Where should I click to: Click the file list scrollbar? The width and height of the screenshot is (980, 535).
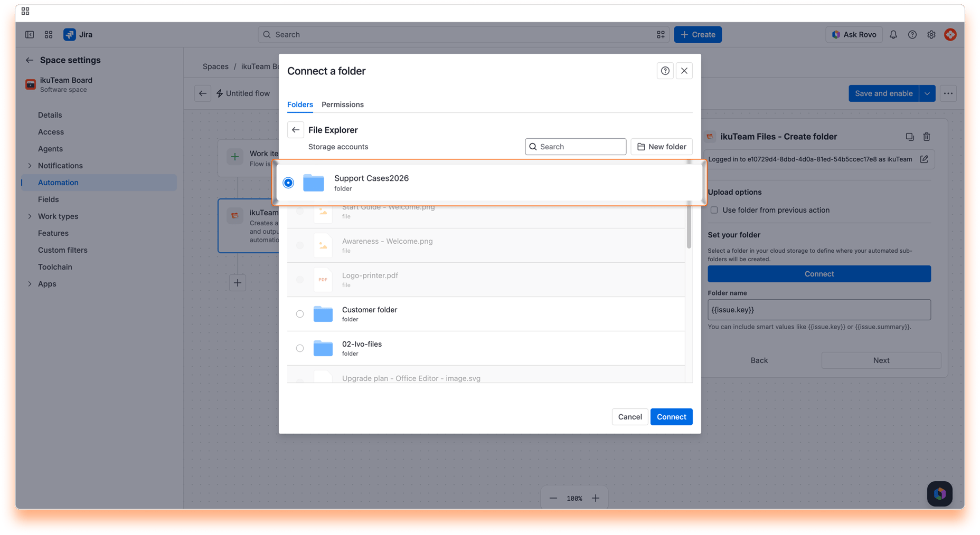[x=689, y=227]
